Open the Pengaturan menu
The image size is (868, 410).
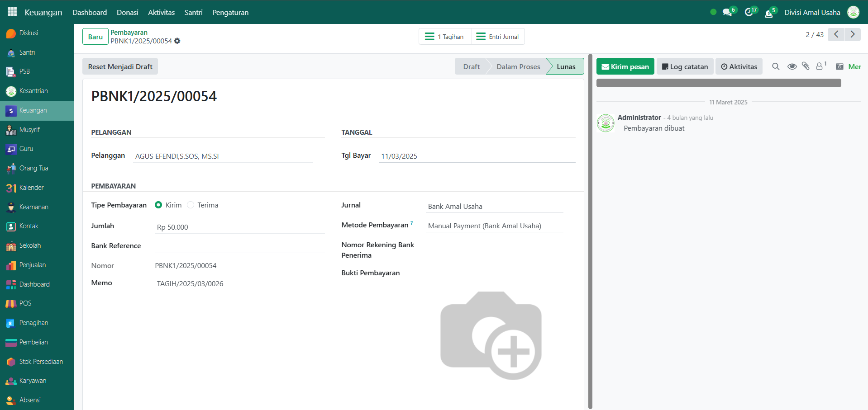click(230, 12)
